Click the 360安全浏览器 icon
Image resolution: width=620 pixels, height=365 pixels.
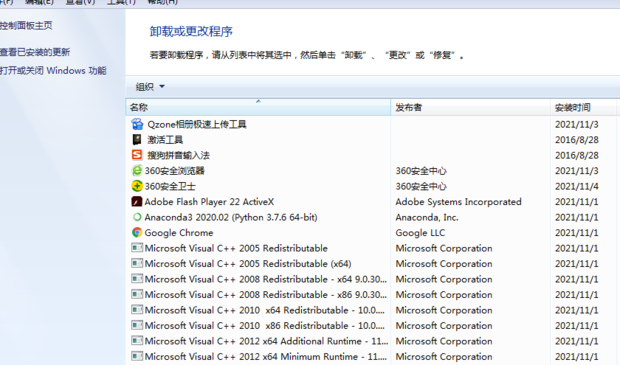click(137, 170)
